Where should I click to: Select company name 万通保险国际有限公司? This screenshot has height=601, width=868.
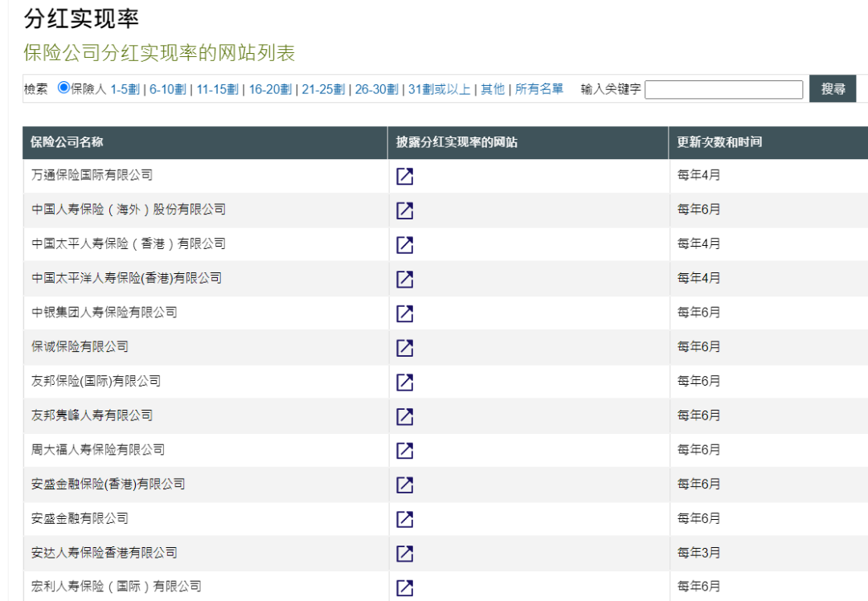[x=92, y=175]
